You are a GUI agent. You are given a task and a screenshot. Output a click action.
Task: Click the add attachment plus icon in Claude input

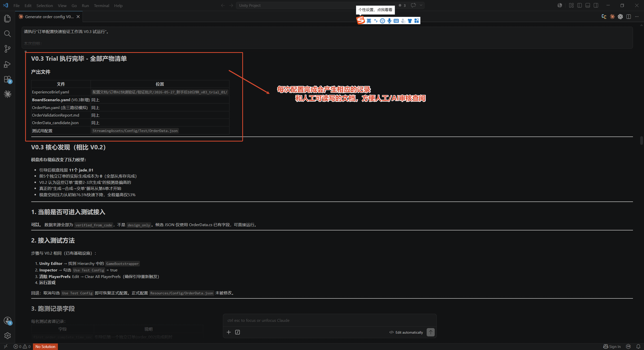229,332
